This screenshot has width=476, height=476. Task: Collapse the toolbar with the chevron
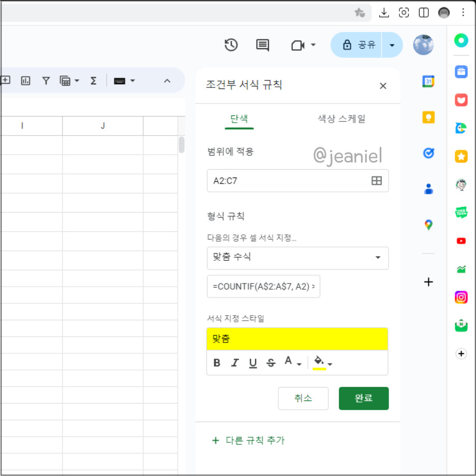167,81
